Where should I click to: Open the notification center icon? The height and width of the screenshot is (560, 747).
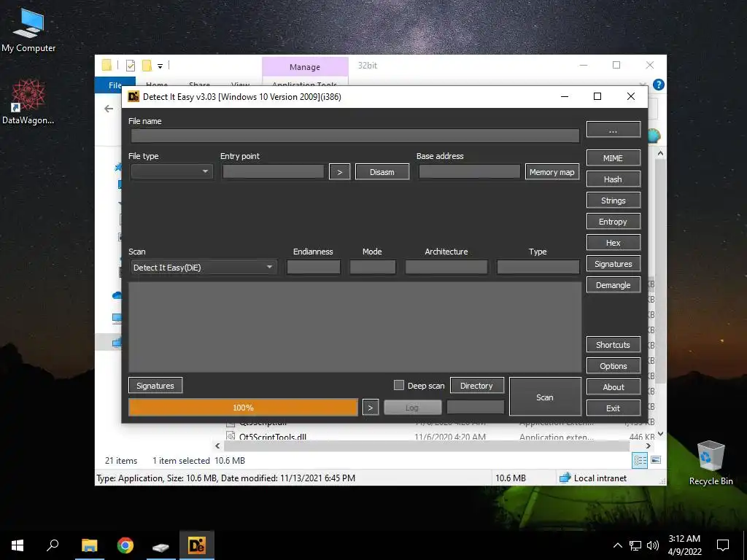tap(723, 545)
